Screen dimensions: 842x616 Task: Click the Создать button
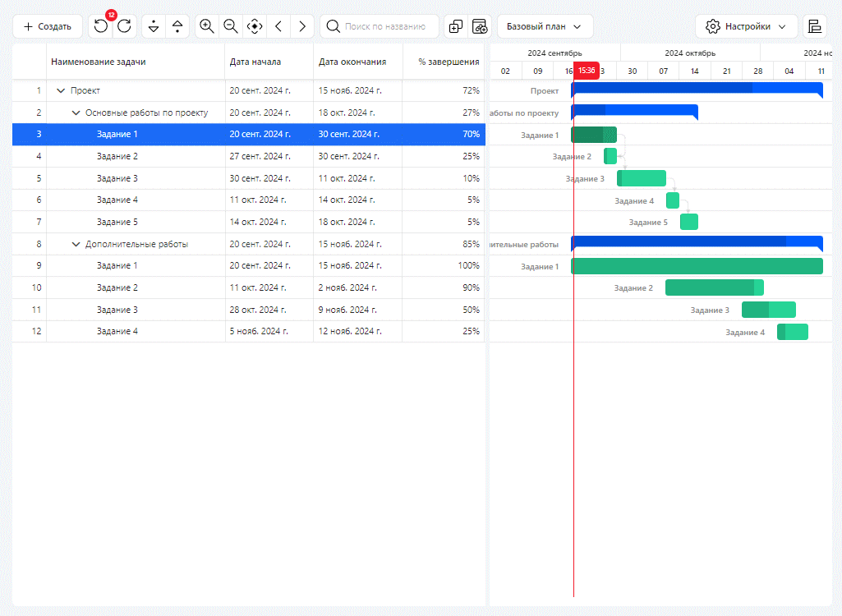[48, 26]
